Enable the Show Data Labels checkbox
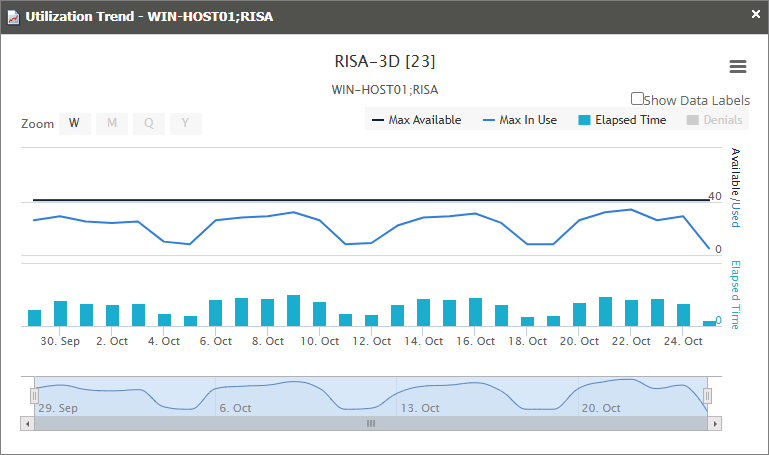The image size is (769, 455). point(638,99)
